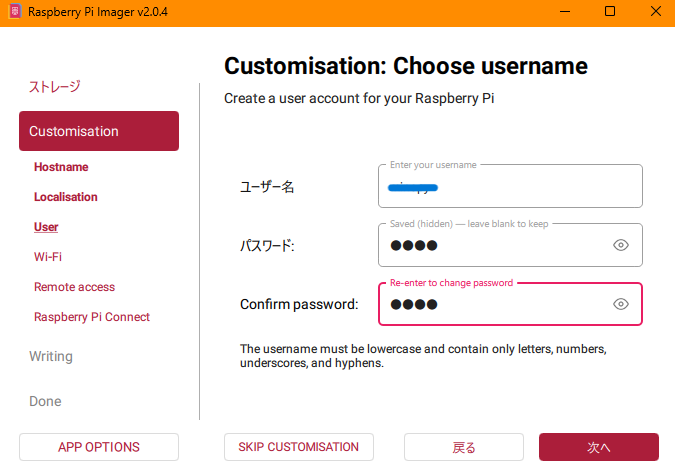675x469 pixels.
Task: Select the Customisation sidebar section
Action: click(x=99, y=131)
